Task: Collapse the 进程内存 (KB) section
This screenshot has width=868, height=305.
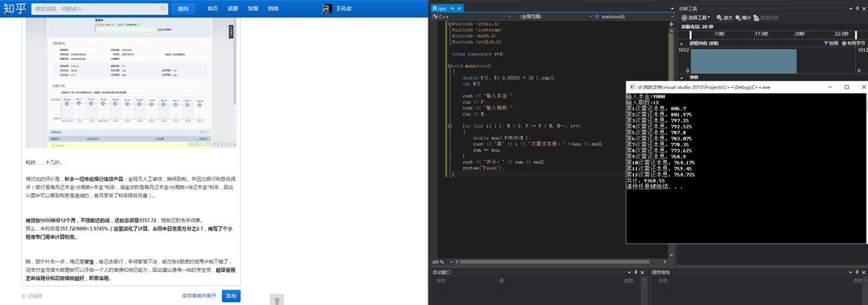Action: 681,44
